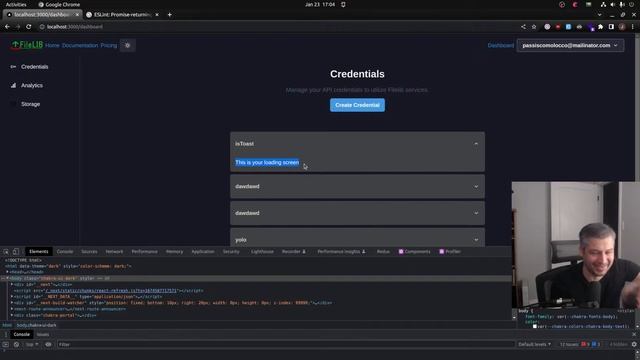Click the Create Credential button

[x=357, y=105]
